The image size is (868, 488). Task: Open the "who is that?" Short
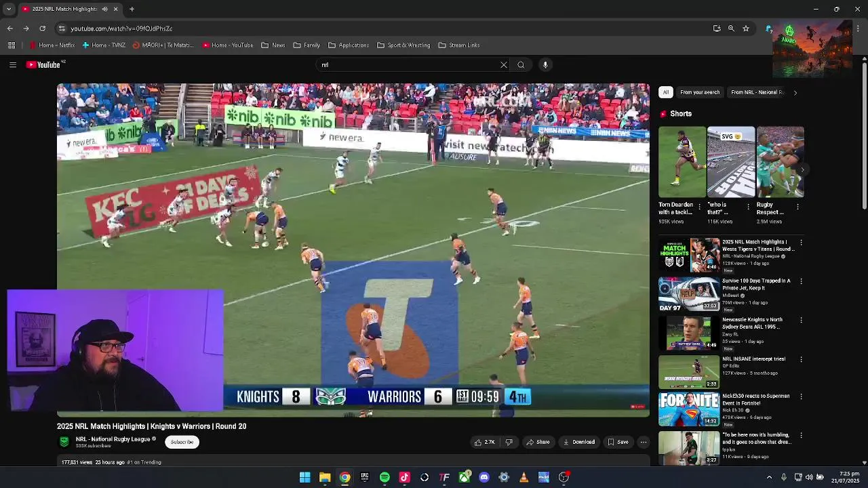(730, 162)
